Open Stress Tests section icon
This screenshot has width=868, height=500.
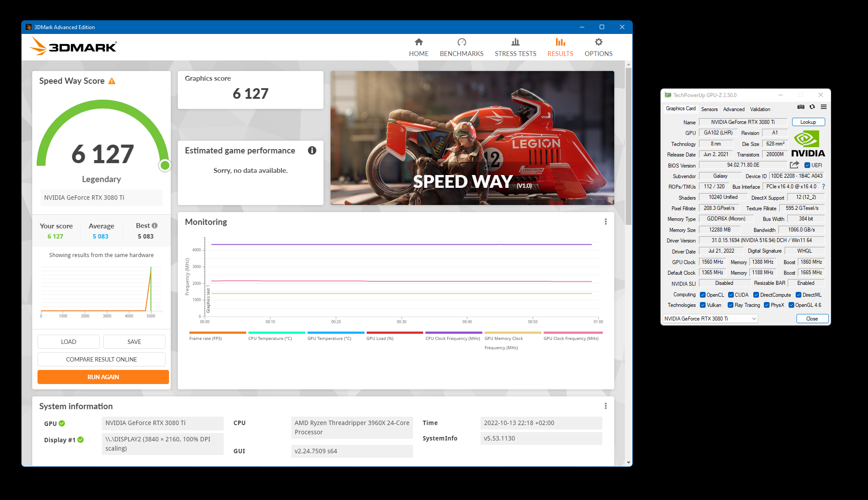515,42
